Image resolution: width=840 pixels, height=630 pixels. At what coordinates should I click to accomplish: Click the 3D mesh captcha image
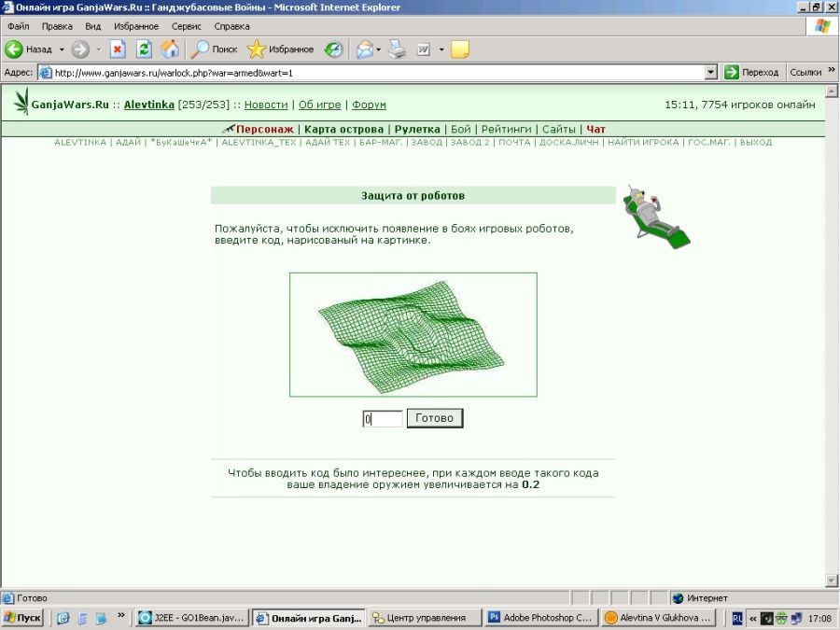tap(413, 335)
